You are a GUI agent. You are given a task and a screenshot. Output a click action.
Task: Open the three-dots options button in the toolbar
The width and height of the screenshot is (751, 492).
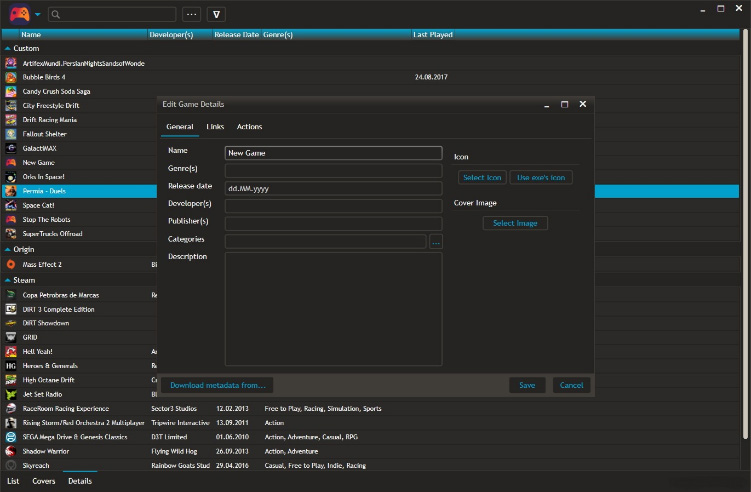pyautogui.click(x=192, y=14)
